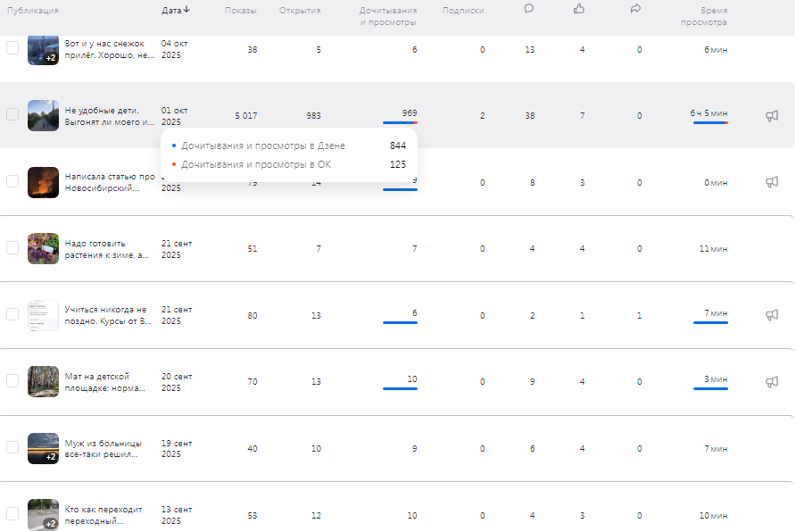Screen dimensions: 796x532
Task: Click the date 04 окт 2025
Action: pyautogui.click(x=175, y=49)
